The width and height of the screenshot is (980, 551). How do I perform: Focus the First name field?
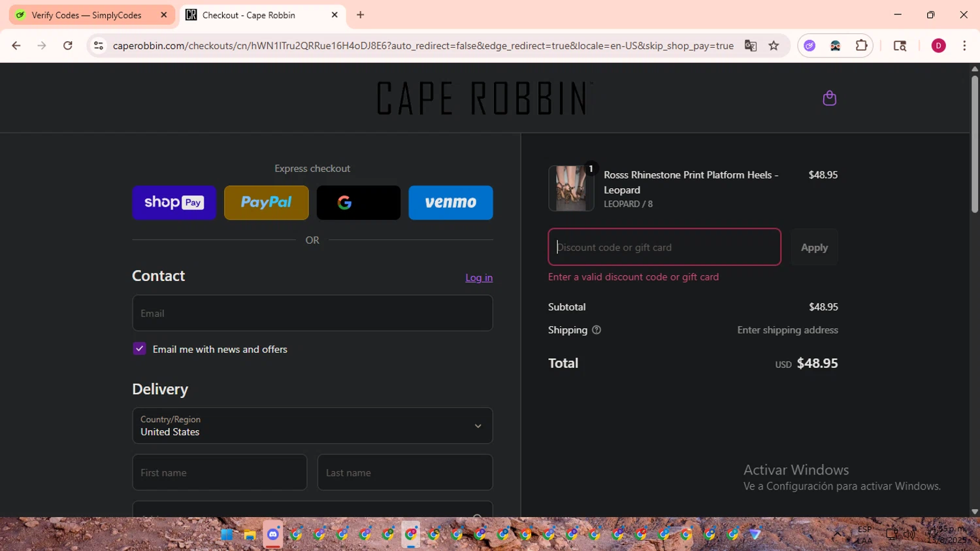point(220,473)
